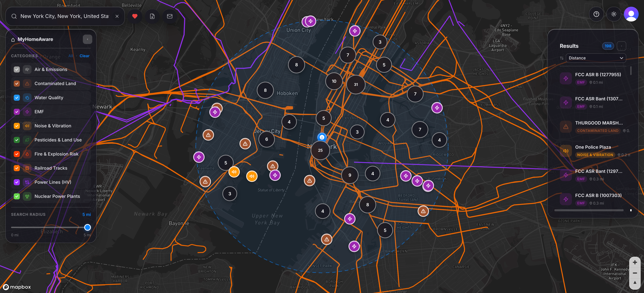Toggle Pesticides & Land Use checkbox

(x=17, y=140)
